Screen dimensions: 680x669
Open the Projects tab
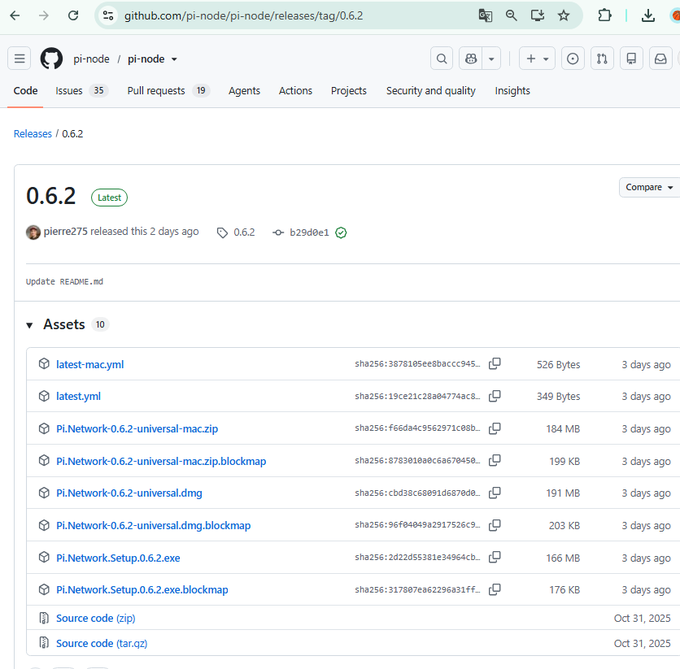(349, 91)
